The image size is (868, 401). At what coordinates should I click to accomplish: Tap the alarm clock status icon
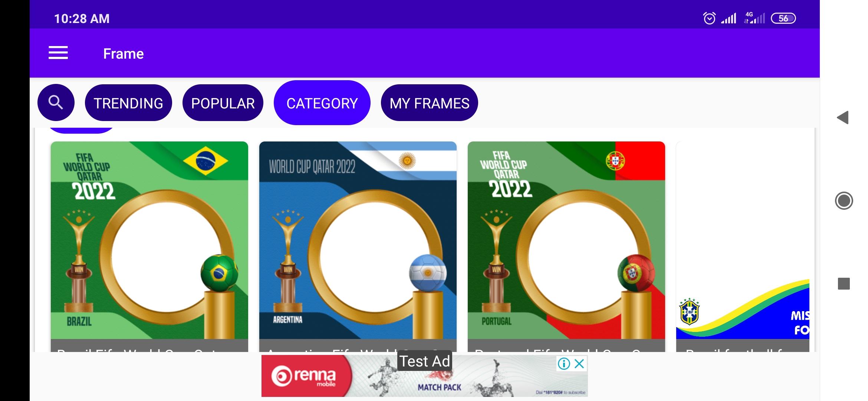pos(709,18)
